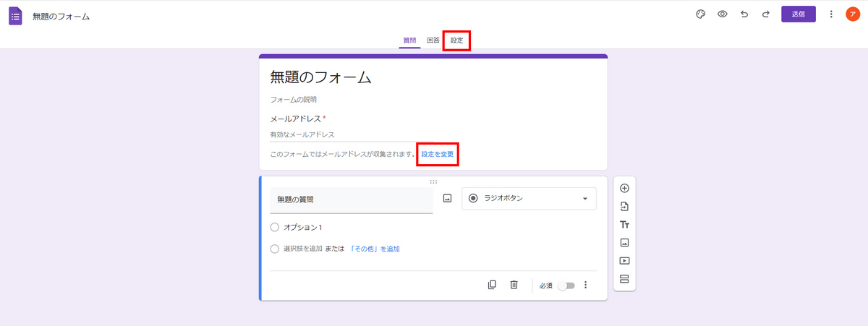
Task: Switch to the 回答 tab
Action: click(x=433, y=40)
